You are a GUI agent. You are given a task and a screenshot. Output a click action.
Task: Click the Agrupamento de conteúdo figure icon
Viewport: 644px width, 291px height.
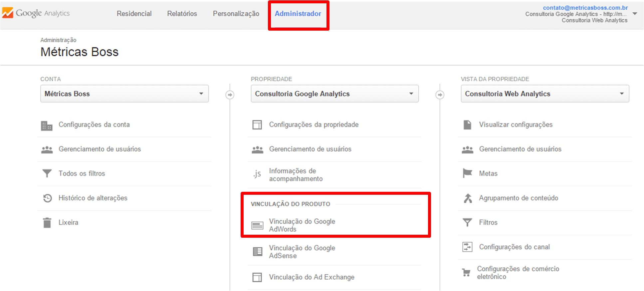point(468,198)
